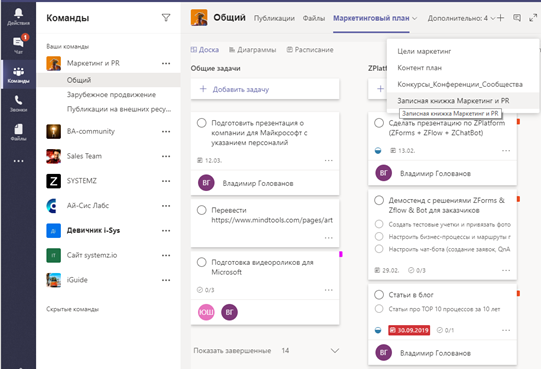Expand the Показать завершенные 14 chevron
Image resolution: width=541 pixels, height=369 pixels.
pos(335,351)
